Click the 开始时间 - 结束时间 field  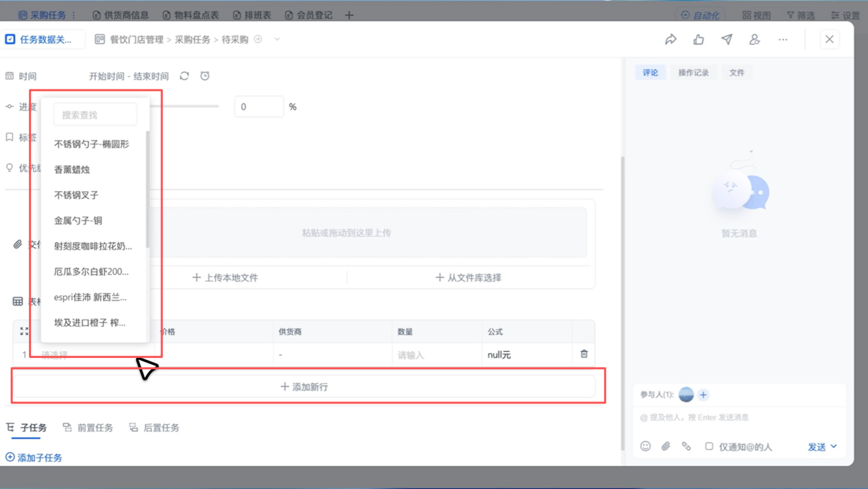pos(129,76)
